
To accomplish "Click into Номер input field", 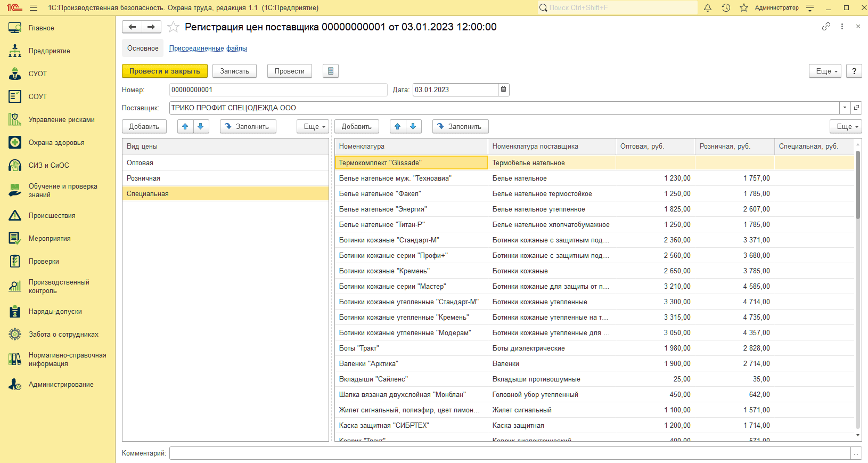I will pyautogui.click(x=278, y=90).
